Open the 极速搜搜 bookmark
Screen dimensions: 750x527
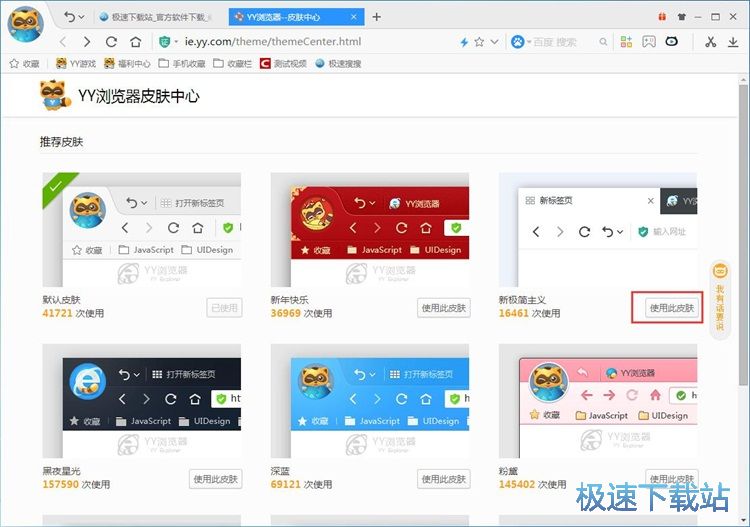pos(338,64)
